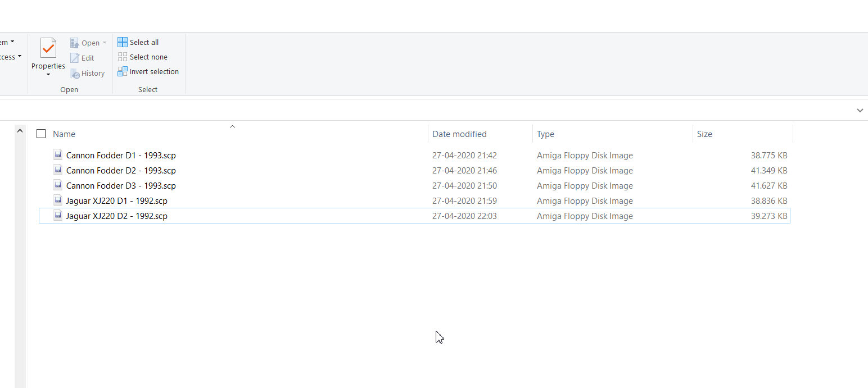The height and width of the screenshot is (388, 868).
Task: Click the date 27-04-2020 21:50
Action: [464, 186]
